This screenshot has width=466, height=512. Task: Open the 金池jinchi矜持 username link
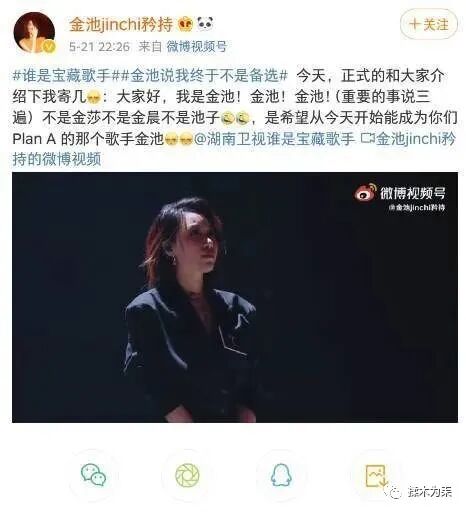tap(121, 24)
